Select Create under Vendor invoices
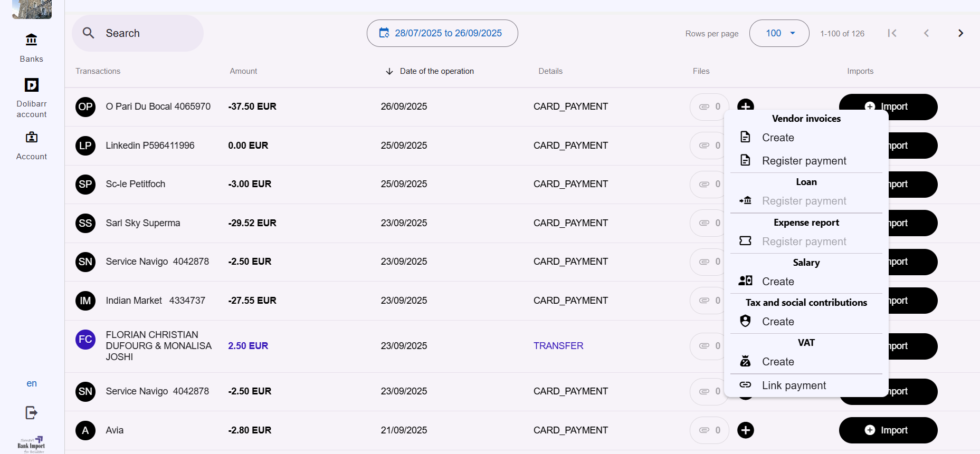This screenshot has height=454, width=980. coord(778,138)
